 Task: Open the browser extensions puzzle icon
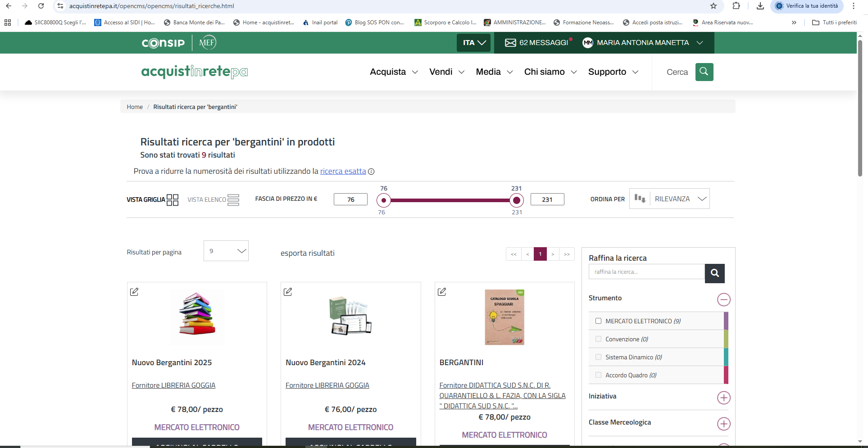coord(736,6)
